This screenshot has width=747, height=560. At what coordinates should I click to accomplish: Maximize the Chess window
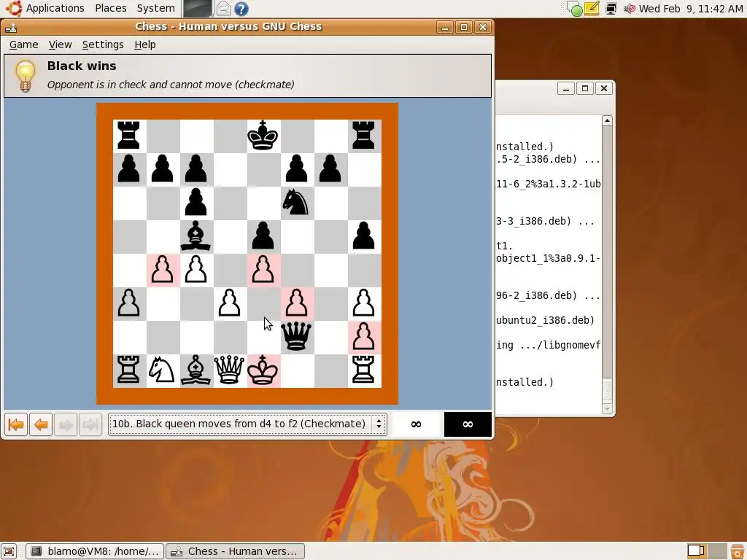pyautogui.click(x=463, y=27)
